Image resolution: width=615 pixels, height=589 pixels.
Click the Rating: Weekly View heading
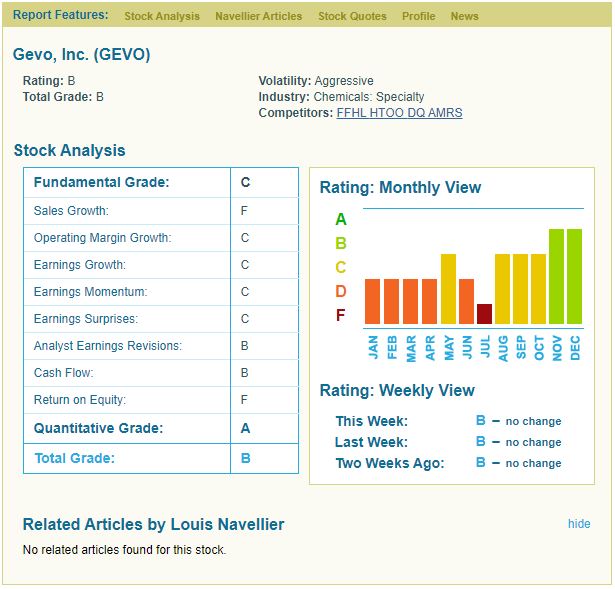click(x=397, y=391)
